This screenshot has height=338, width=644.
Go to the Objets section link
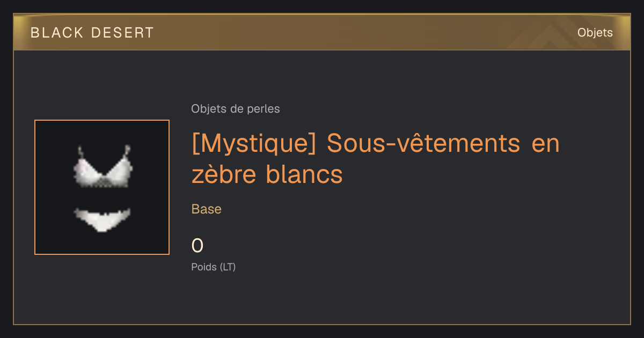tap(595, 33)
